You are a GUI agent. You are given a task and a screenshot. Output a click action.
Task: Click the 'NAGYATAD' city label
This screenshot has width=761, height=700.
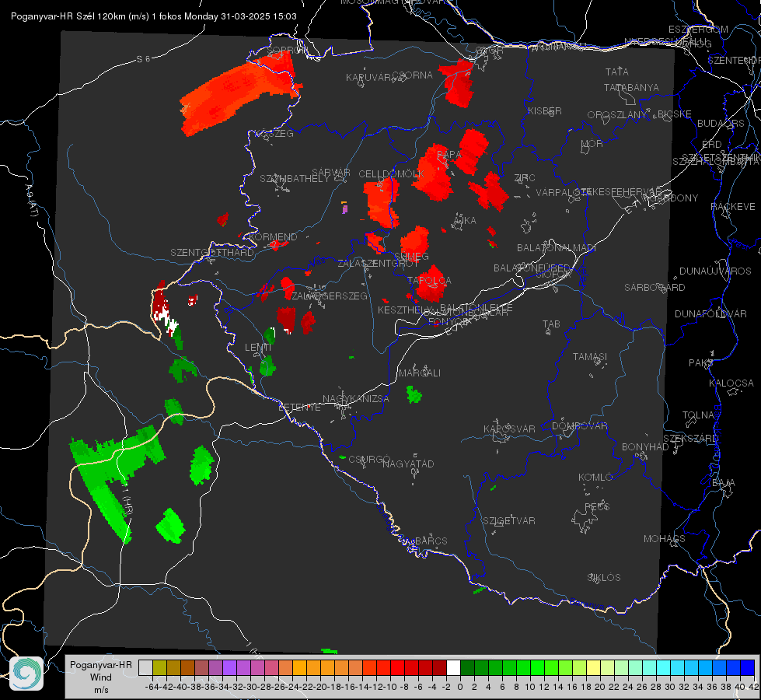pos(408,464)
